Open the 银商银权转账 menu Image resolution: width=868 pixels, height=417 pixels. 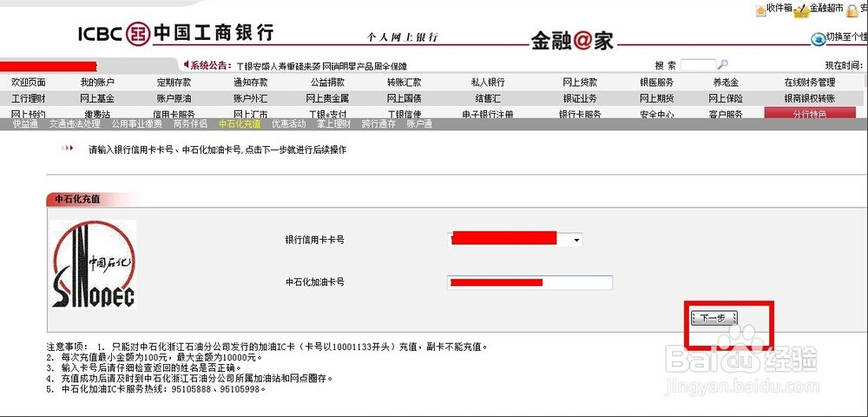pyautogui.click(x=809, y=98)
